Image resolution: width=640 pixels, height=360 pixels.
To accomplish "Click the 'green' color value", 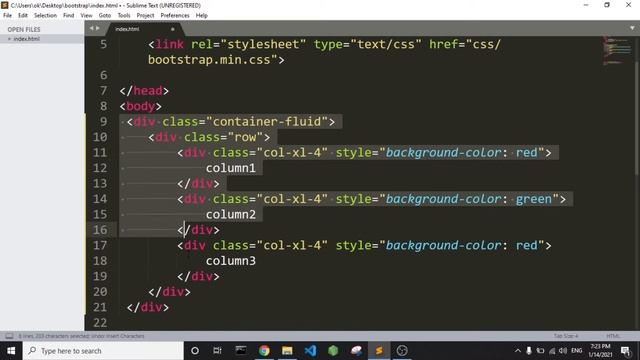I will [534, 199].
